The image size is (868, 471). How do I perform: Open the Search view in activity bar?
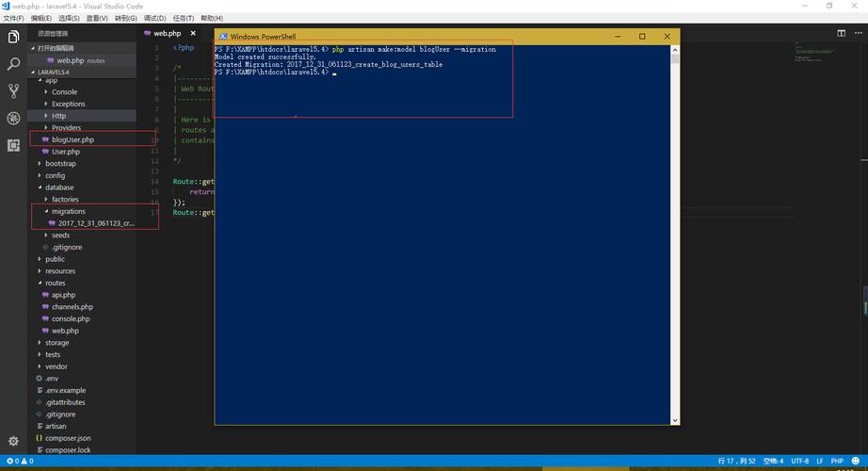13,64
